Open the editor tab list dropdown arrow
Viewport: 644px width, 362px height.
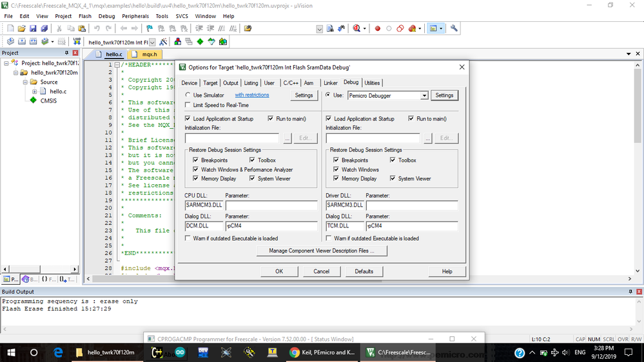click(x=629, y=53)
